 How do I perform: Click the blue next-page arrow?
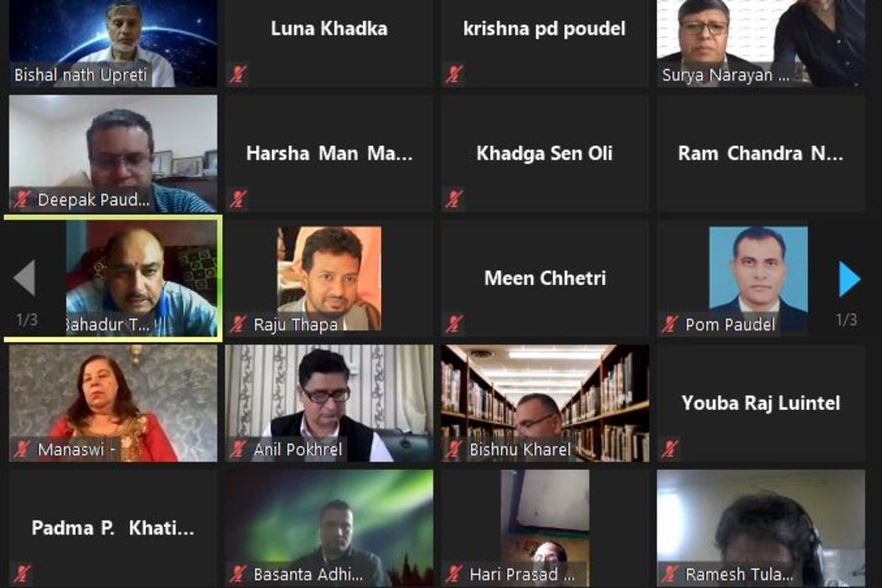tap(850, 279)
